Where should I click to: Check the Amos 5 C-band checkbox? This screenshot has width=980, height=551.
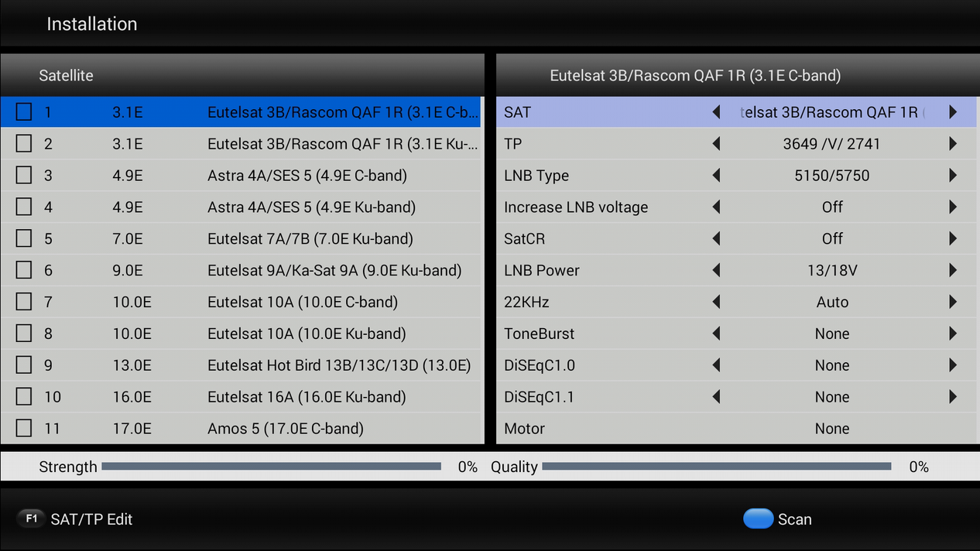click(24, 429)
